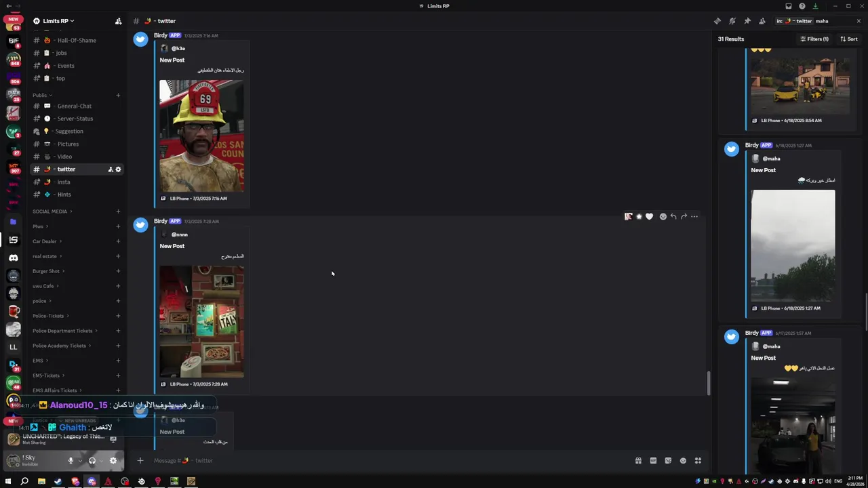Open the restaurant wall image in @nnnn post
Viewport: 868px width, 488px height.
tap(201, 322)
